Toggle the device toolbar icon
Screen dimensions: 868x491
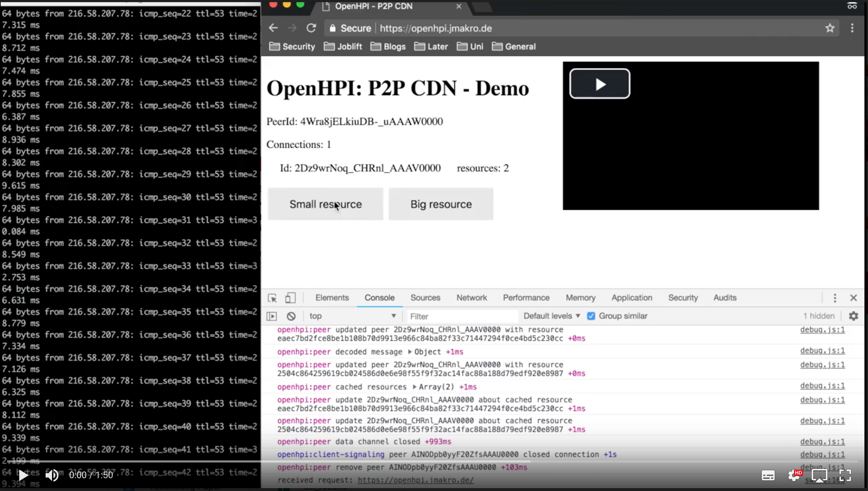click(x=290, y=298)
